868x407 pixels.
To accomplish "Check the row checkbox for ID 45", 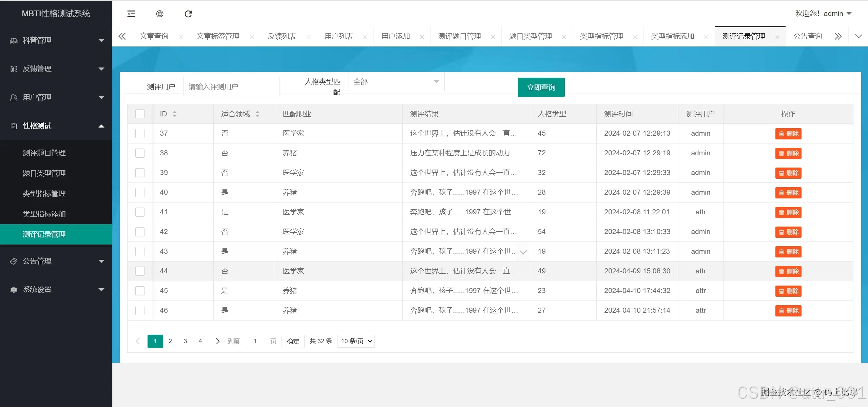I will (140, 291).
